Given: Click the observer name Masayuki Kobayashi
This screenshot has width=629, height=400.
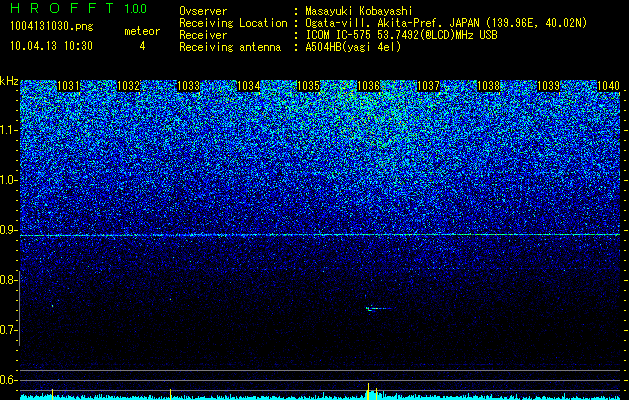Looking at the screenshot, I should pyautogui.click(x=359, y=11).
